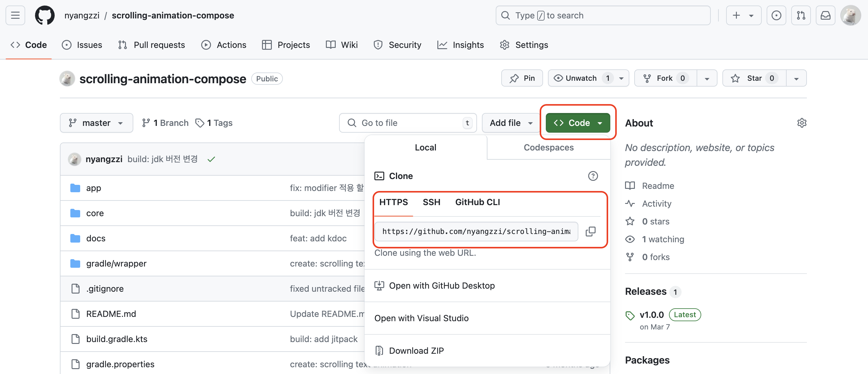Open the pull requests icon in the top bar
This screenshot has height=374, width=868.
click(801, 15)
